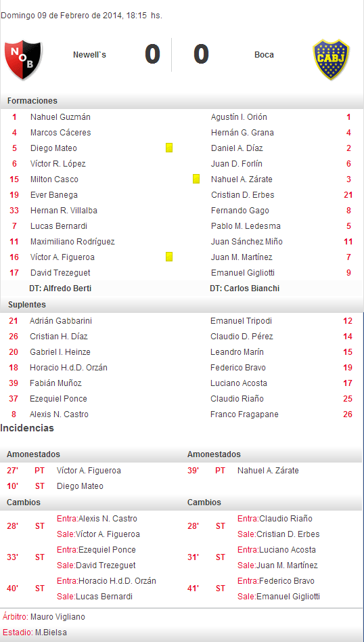364x642 pixels.
Task: Click yellow card icon beside Víctor A. Figueroa
Action: click(x=169, y=257)
